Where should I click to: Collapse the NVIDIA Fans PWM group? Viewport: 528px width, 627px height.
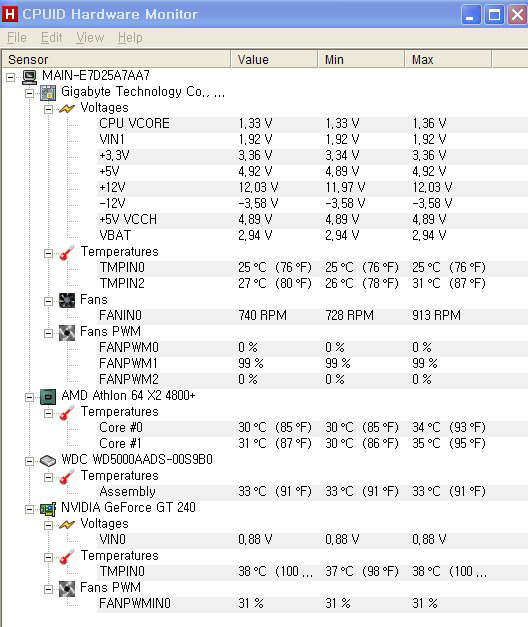48,589
